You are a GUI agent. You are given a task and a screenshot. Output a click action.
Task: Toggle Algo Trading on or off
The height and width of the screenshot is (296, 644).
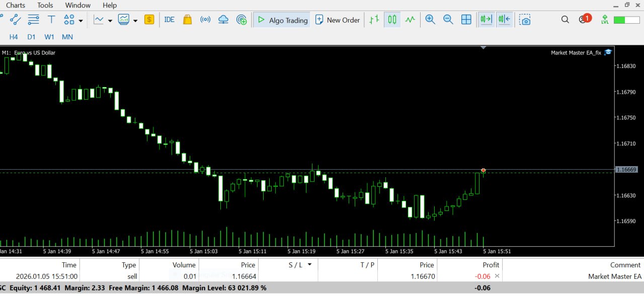282,20
